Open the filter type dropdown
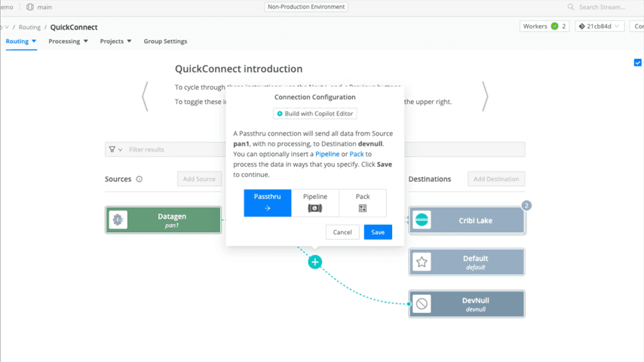The width and height of the screenshot is (644, 362). click(x=115, y=149)
